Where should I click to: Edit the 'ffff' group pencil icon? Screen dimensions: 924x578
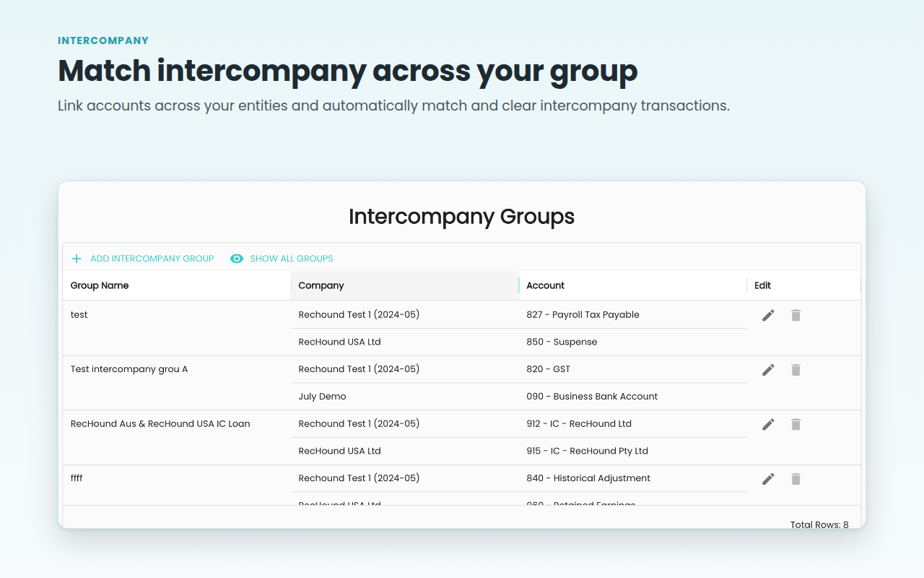[768, 479]
